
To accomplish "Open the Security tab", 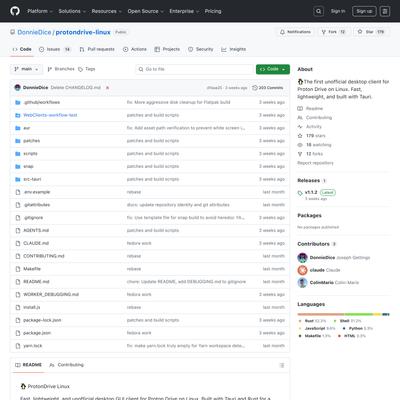I will pyautogui.click(x=200, y=49).
